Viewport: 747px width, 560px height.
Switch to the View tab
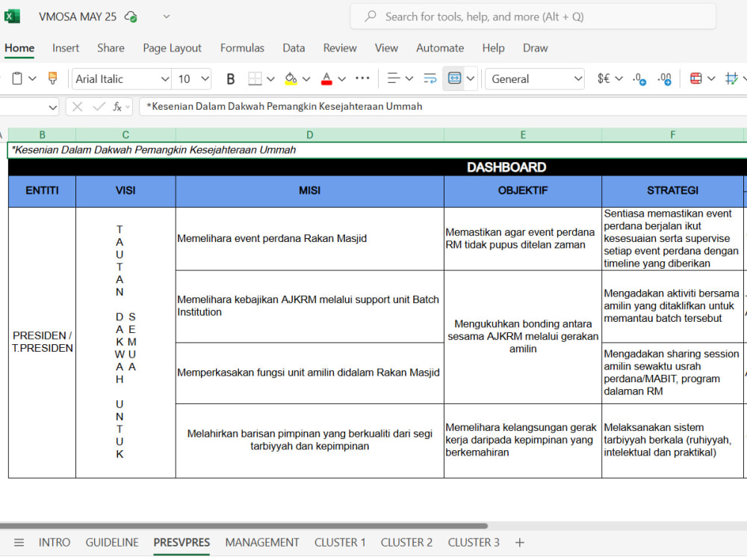tap(386, 48)
